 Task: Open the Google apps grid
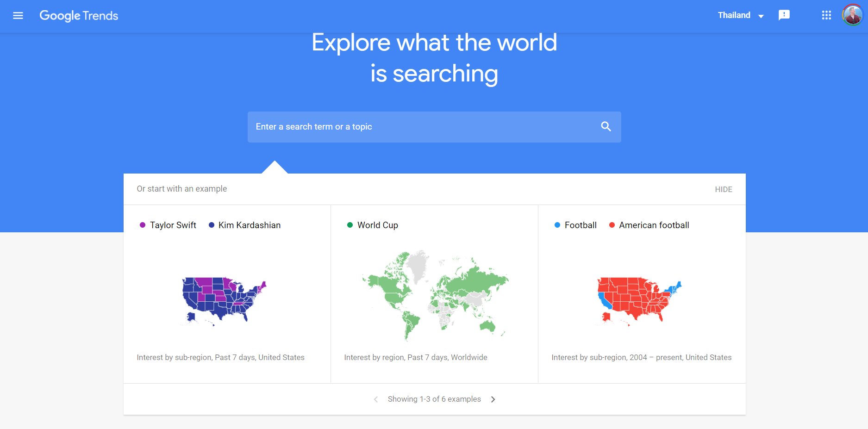point(826,15)
